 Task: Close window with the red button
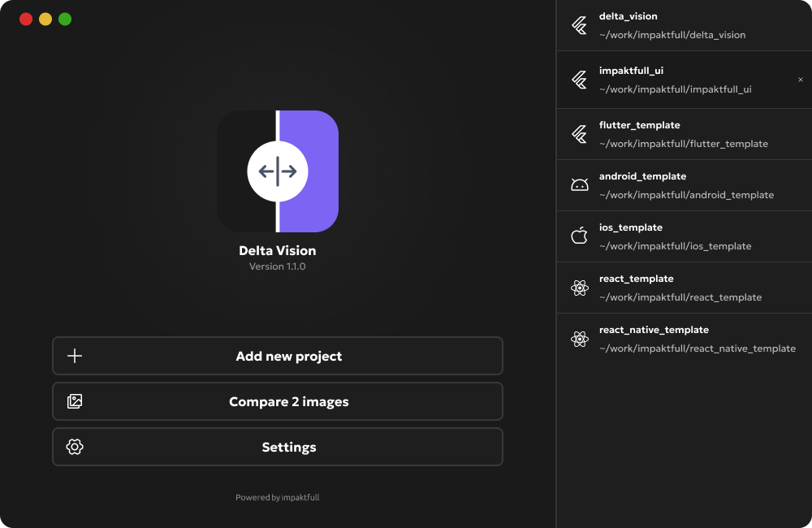(26, 19)
